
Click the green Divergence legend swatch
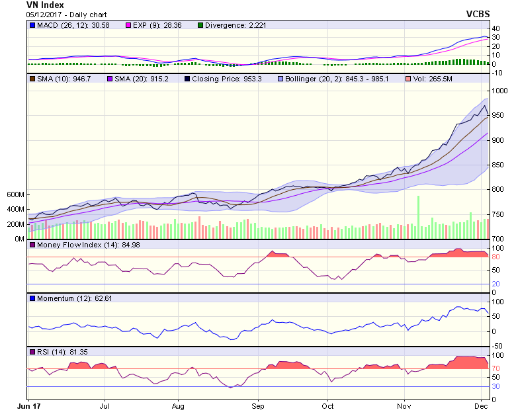(200, 25)
